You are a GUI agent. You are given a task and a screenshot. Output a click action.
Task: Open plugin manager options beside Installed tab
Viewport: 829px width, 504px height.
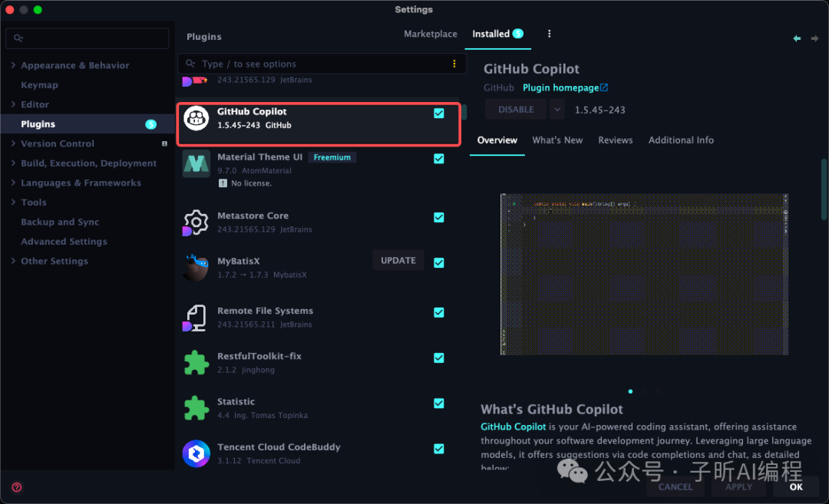tap(550, 34)
